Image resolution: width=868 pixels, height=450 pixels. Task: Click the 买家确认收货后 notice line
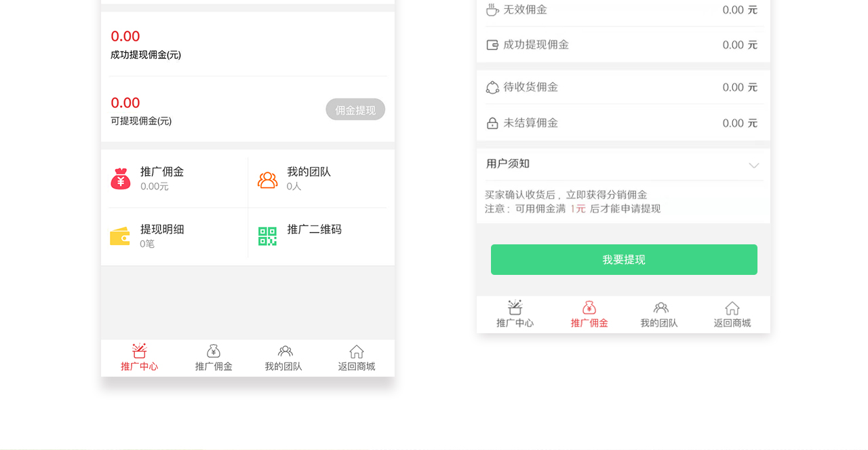[x=566, y=195]
